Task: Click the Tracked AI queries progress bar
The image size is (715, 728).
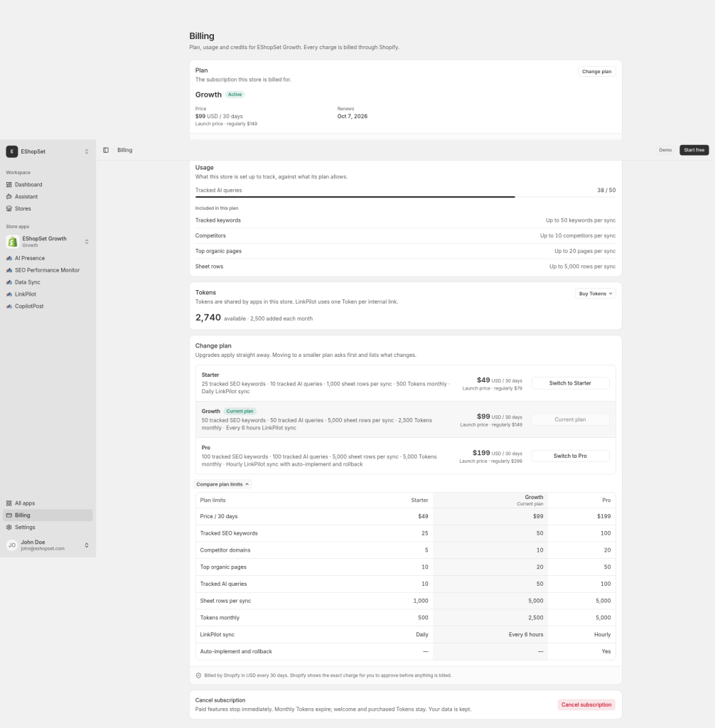Action: click(405, 197)
